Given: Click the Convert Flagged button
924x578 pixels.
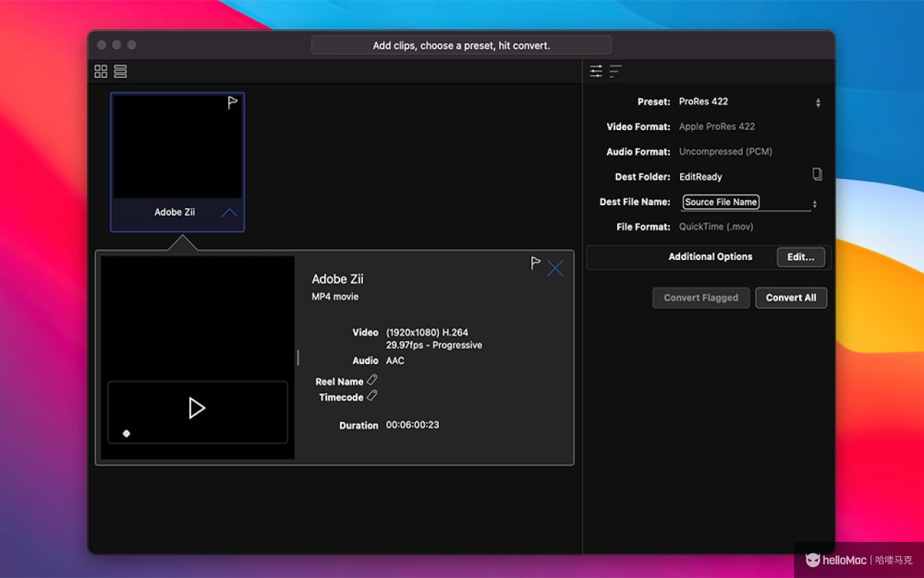Looking at the screenshot, I should click(x=701, y=298).
